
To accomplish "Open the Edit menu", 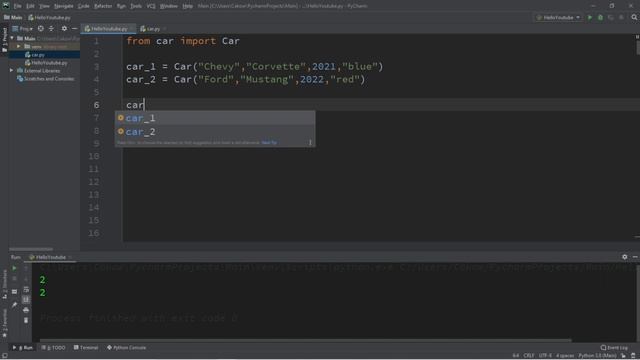I will click(x=31, y=6).
